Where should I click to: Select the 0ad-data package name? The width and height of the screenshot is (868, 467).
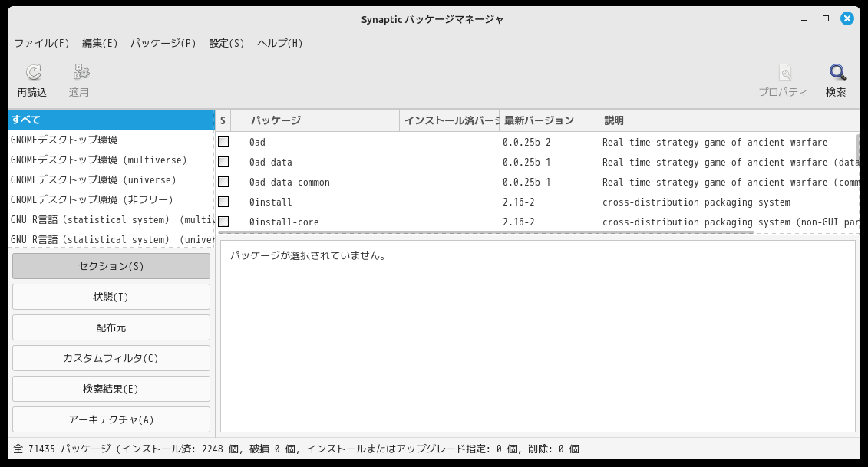coord(271,162)
